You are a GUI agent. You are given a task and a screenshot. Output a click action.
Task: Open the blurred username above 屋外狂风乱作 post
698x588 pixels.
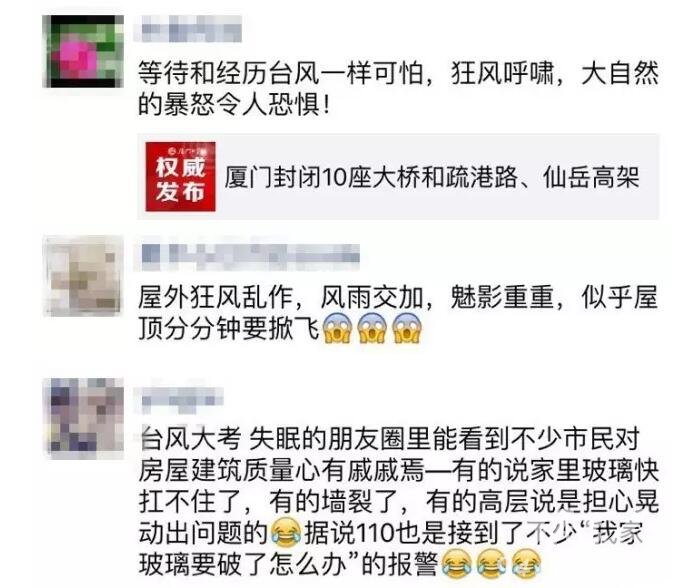coord(248,257)
